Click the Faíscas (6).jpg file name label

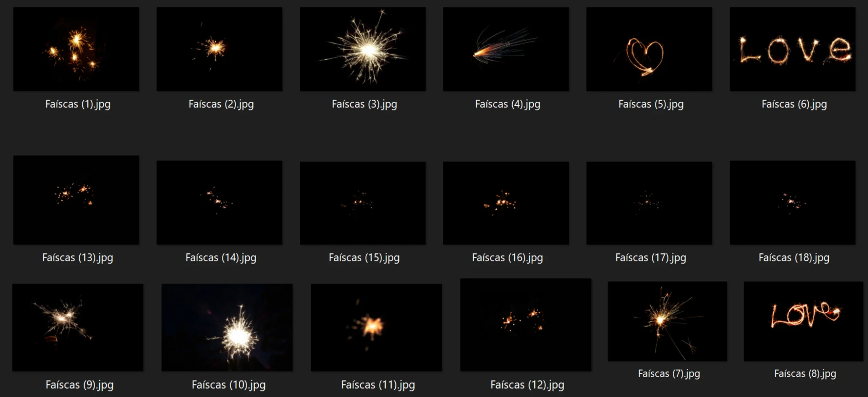click(794, 104)
